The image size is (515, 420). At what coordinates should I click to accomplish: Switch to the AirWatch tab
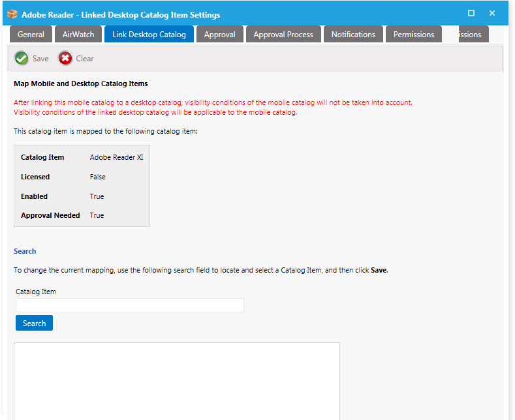tap(78, 35)
